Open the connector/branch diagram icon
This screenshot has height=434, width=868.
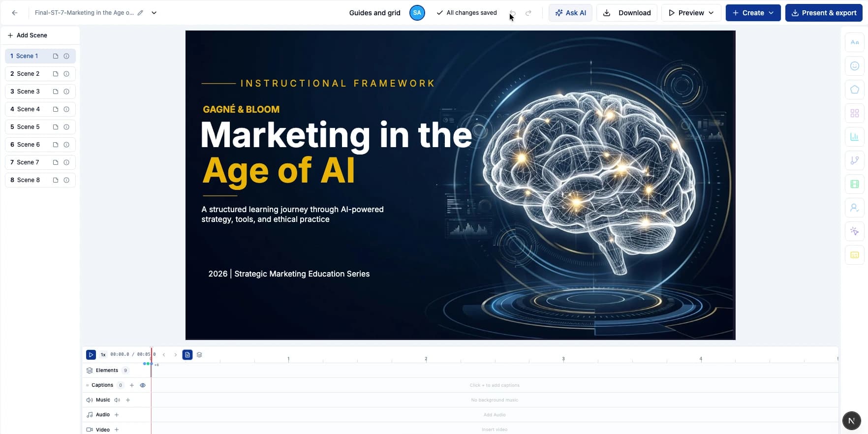855,160
